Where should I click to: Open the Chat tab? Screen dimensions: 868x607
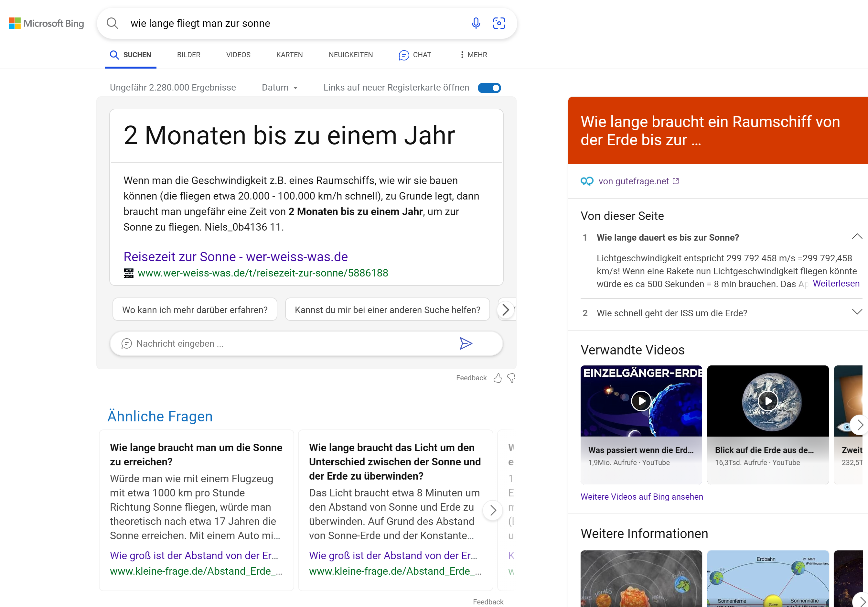tap(415, 55)
